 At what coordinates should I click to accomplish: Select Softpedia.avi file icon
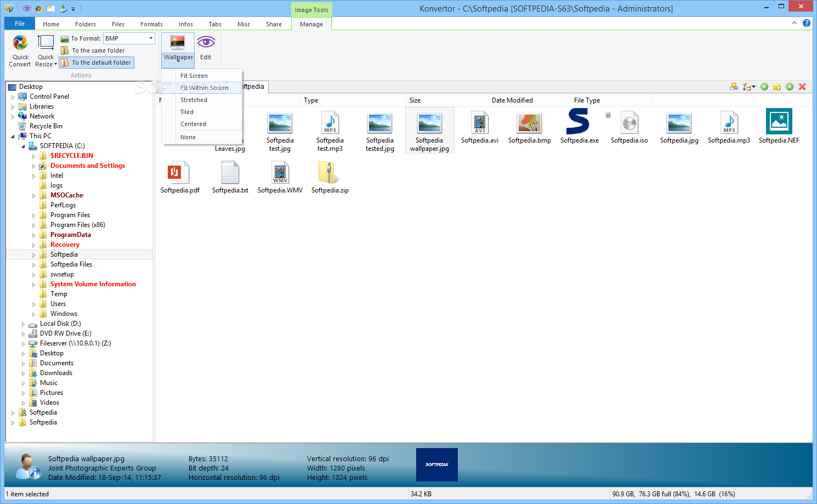pos(480,123)
